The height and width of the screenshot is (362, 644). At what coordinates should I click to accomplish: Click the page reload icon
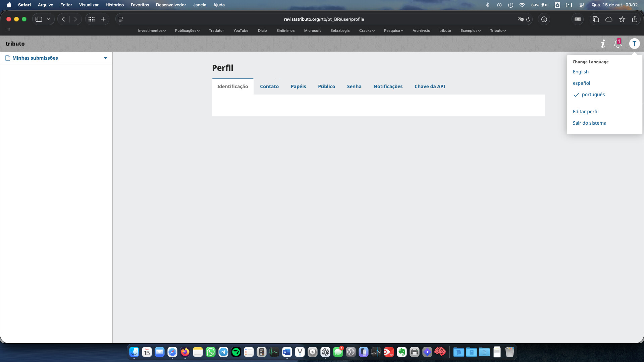[x=528, y=19]
